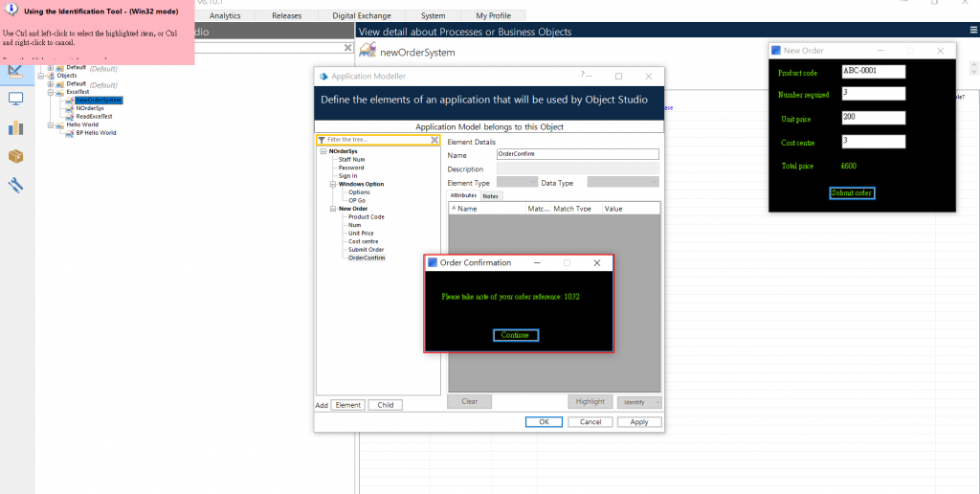The image size is (980, 494).
Task: Click the Application Modeller help question mark
Action: [583, 75]
